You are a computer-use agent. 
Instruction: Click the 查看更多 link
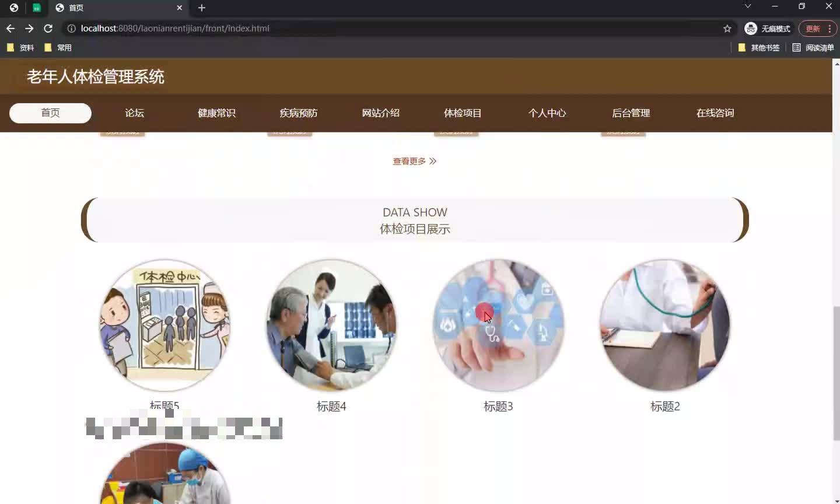[x=415, y=161]
